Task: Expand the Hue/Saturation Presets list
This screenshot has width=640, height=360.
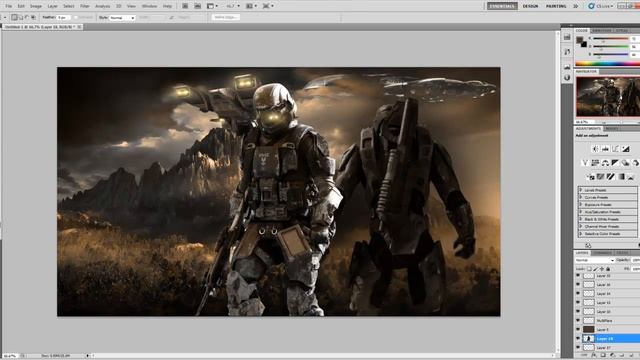Action: (x=581, y=212)
